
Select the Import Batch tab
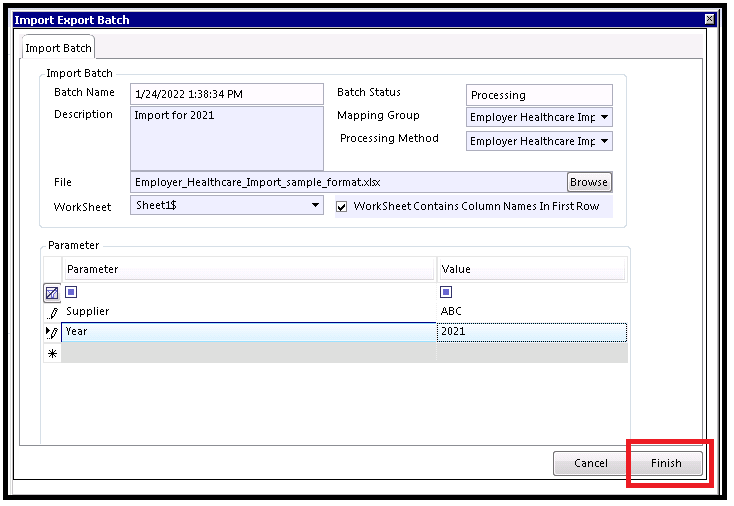pos(59,48)
